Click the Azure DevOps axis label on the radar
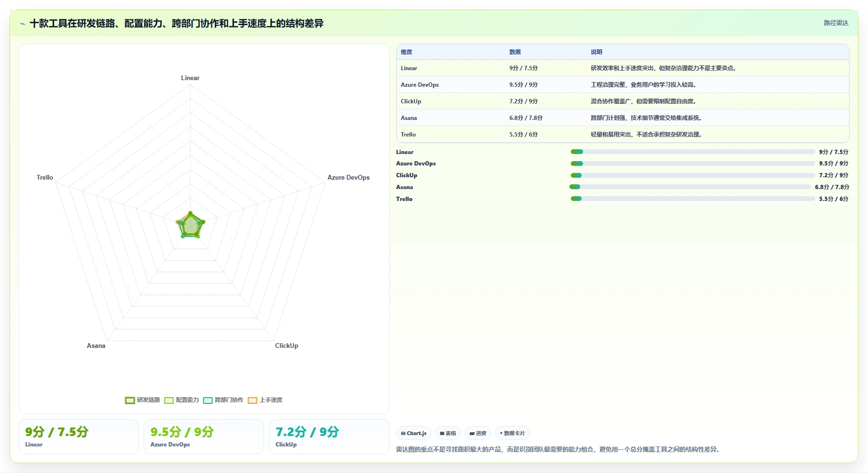 click(348, 177)
